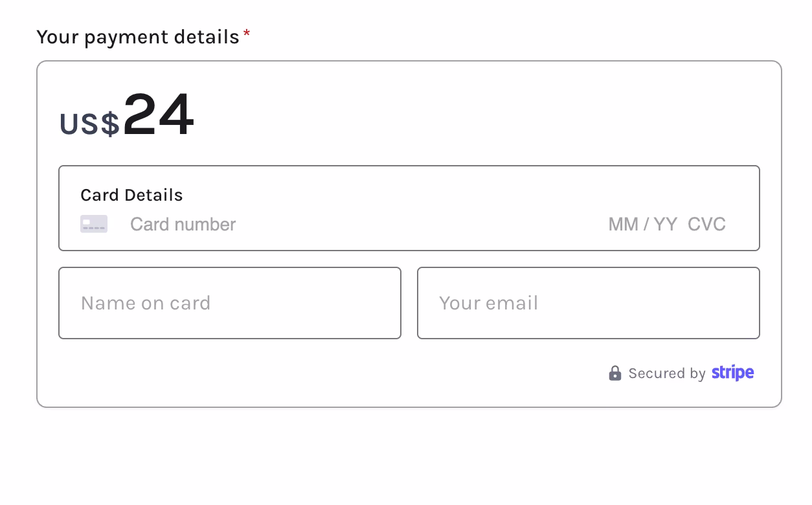Focus the Your email field
The width and height of the screenshot is (812, 505).
[589, 303]
